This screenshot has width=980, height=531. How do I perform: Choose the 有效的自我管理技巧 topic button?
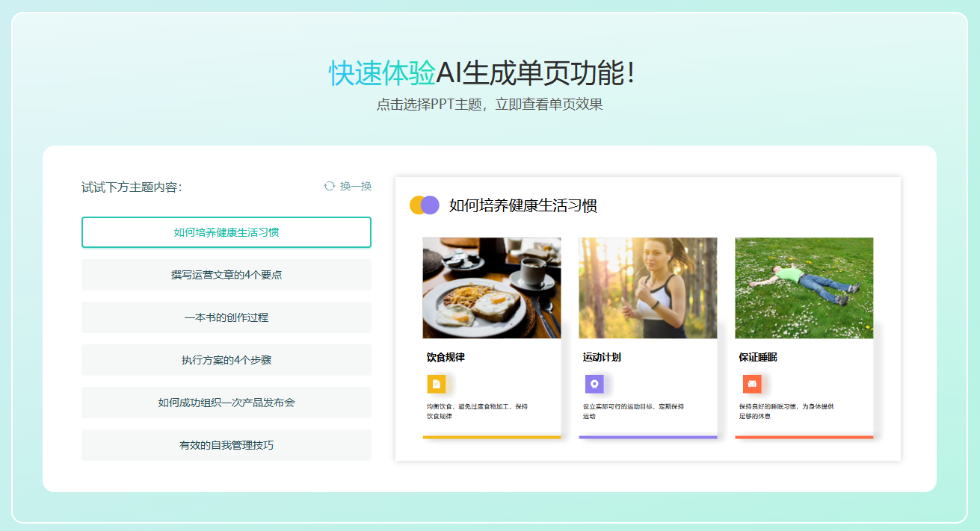[226, 445]
